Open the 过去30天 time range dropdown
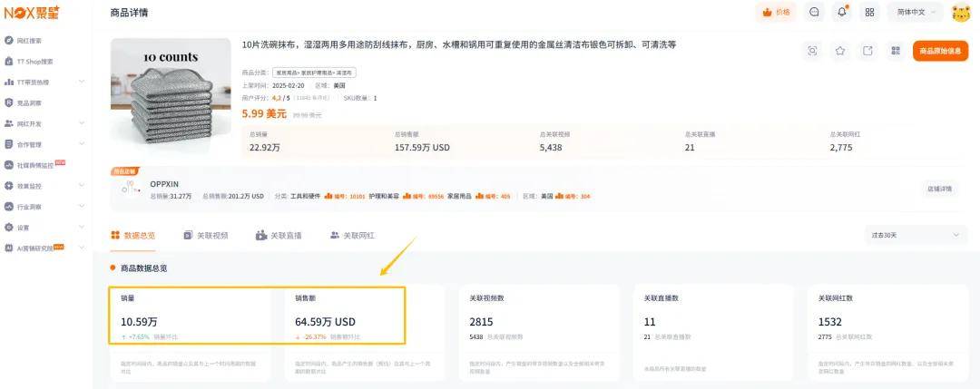 coord(915,235)
